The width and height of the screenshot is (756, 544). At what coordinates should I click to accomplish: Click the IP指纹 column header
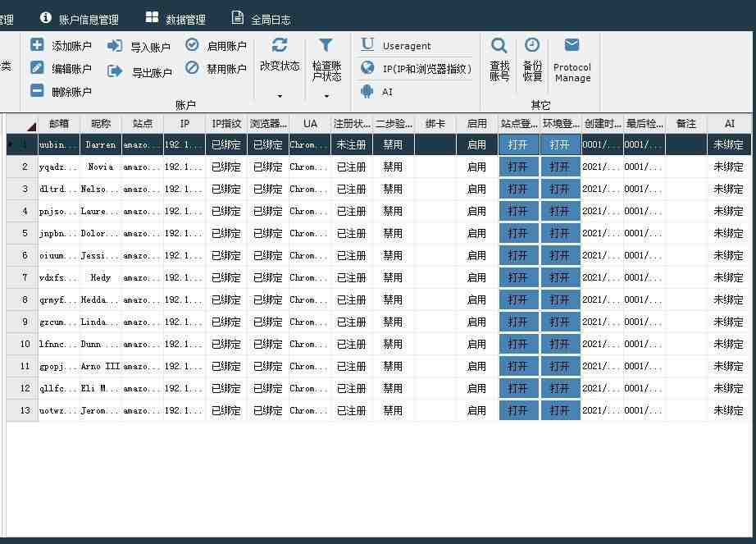[226, 124]
